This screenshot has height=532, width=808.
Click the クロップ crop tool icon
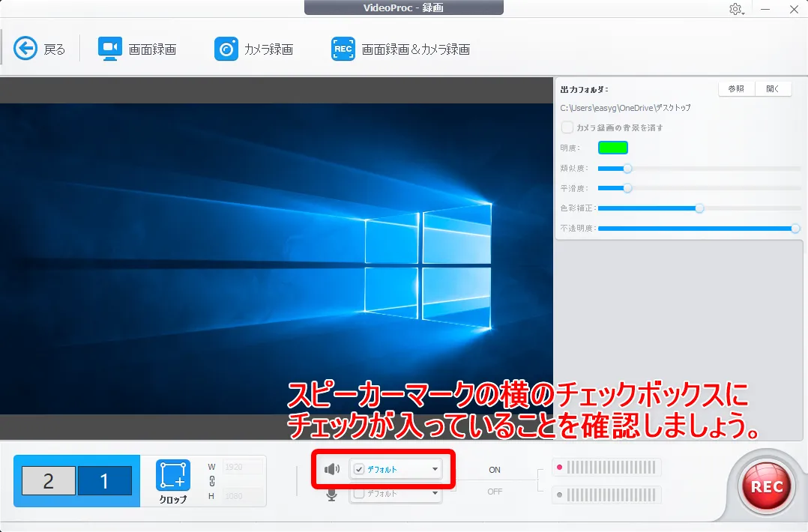click(x=173, y=475)
